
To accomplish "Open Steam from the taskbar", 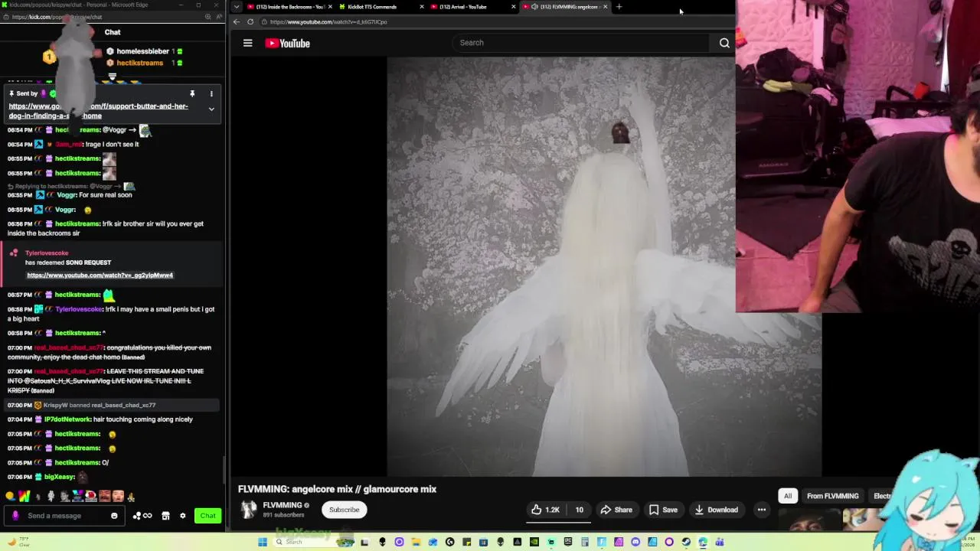I will tap(686, 542).
